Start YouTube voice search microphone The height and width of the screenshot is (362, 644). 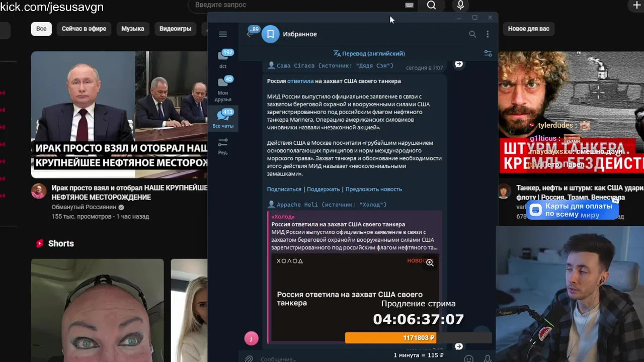pyautogui.click(x=460, y=5)
